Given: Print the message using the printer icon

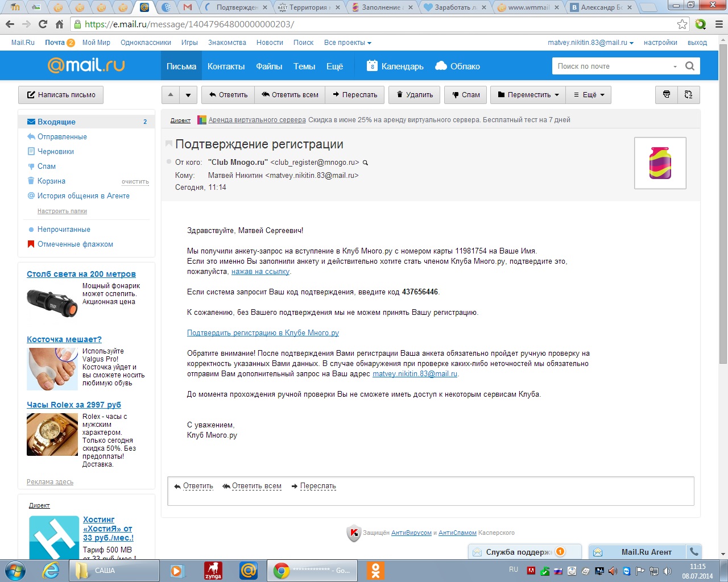Looking at the screenshot, I should click(667, 94).
